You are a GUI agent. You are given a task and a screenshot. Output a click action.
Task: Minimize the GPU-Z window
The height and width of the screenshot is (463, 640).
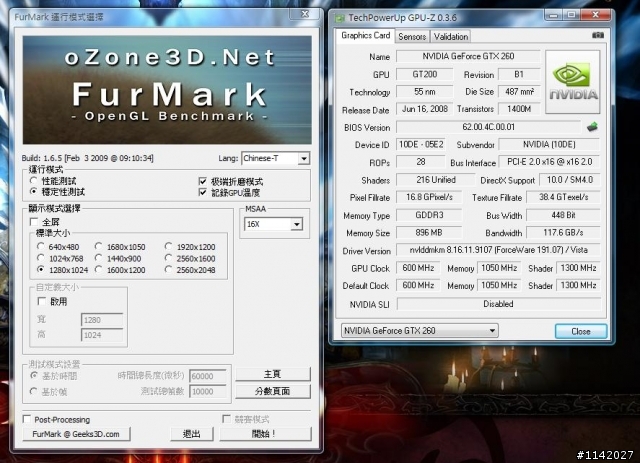pos(553,16)
